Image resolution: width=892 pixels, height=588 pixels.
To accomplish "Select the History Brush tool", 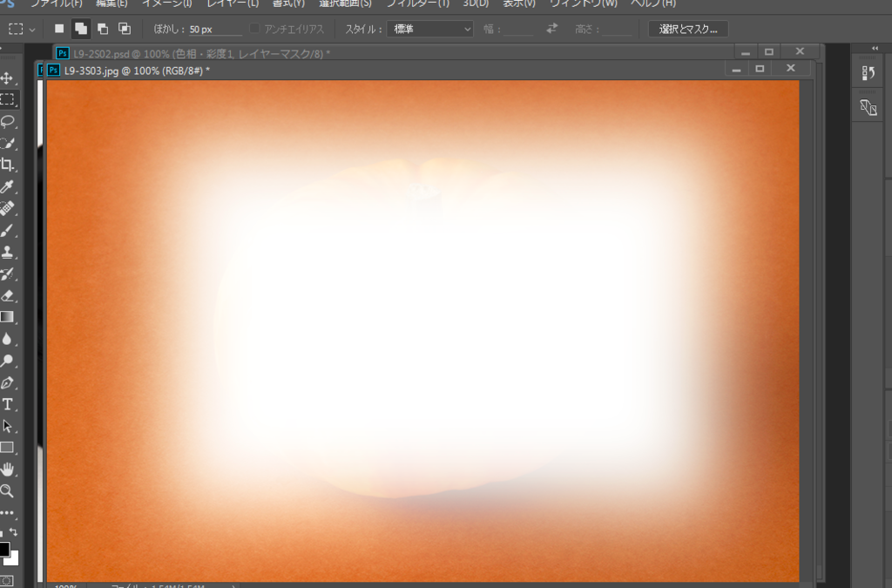I will [7, 274].
